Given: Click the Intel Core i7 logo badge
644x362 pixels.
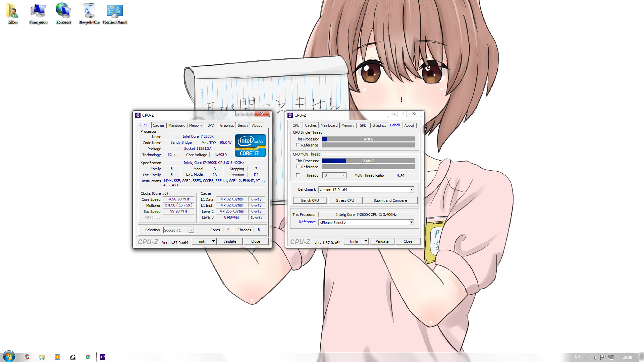Looking at the screenshot, I should point(250,145).
